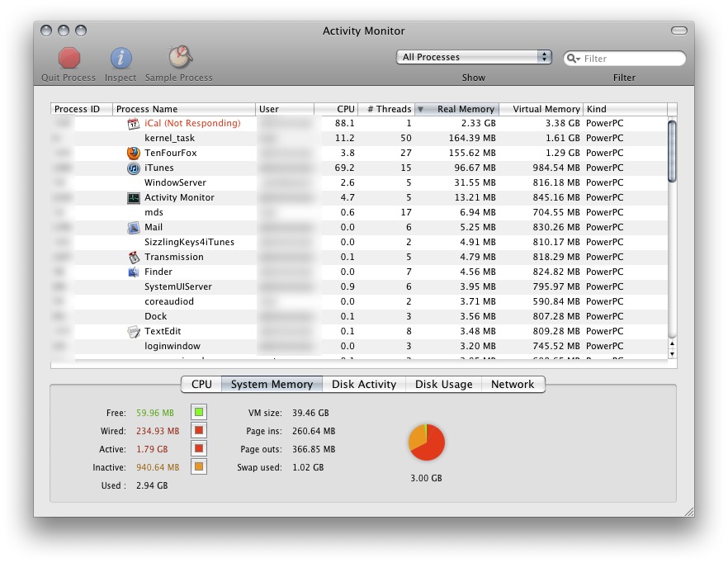Click the Inspect info icon
This screenshot has width=728, height=563.
(x=121, y=59)
